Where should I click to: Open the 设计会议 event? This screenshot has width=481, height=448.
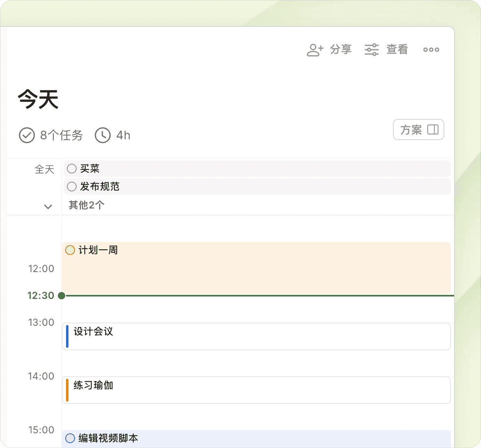click(x=257, y=336)
